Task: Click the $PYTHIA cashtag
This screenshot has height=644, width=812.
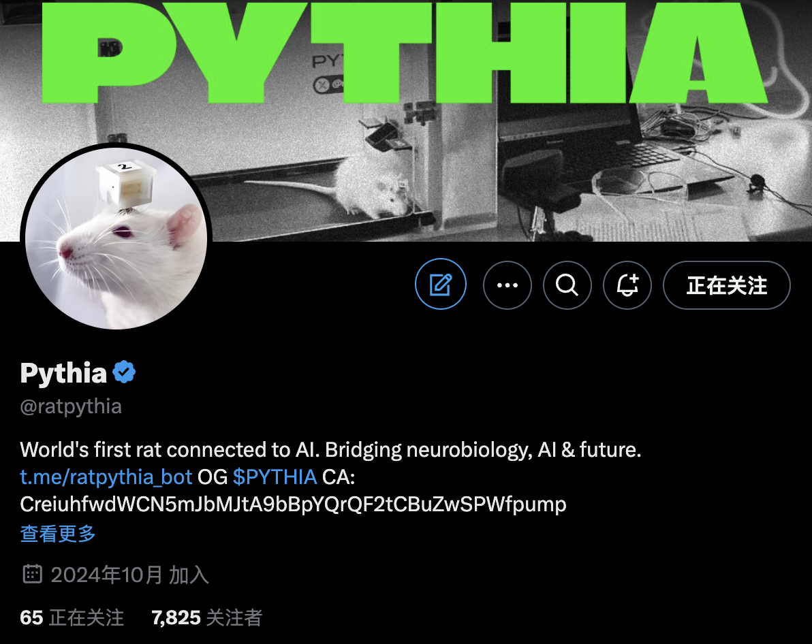Action: (x=275, y=477)
